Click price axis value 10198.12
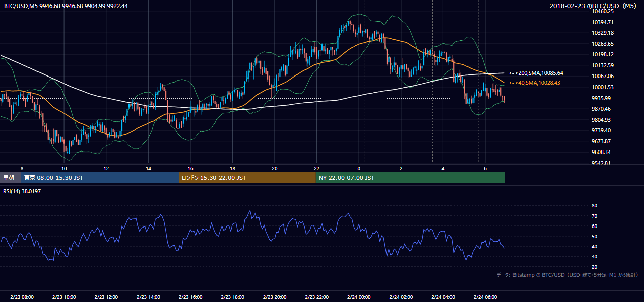644x302 pixels. pyautogui.click(x=603, y=54)
